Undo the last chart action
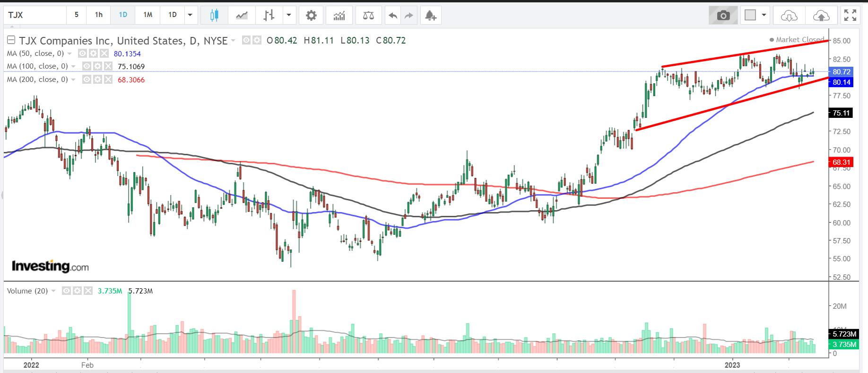 [392, 15]
